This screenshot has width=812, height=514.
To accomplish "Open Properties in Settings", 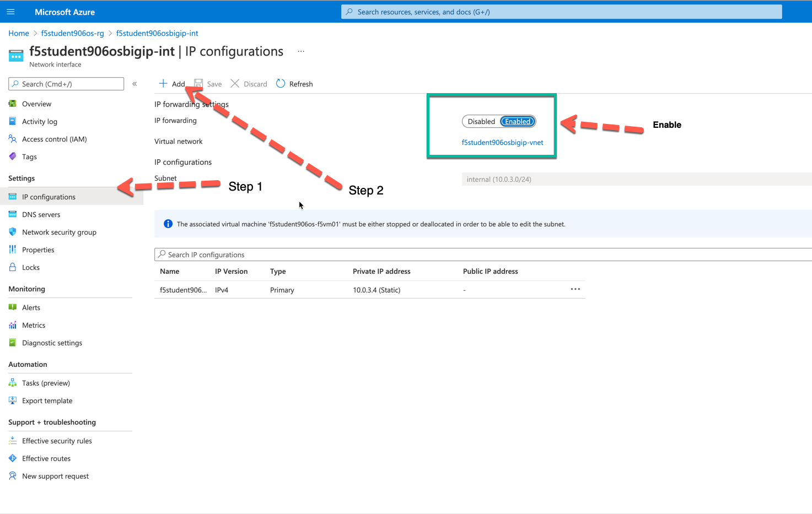I will [x=38, y=250].
